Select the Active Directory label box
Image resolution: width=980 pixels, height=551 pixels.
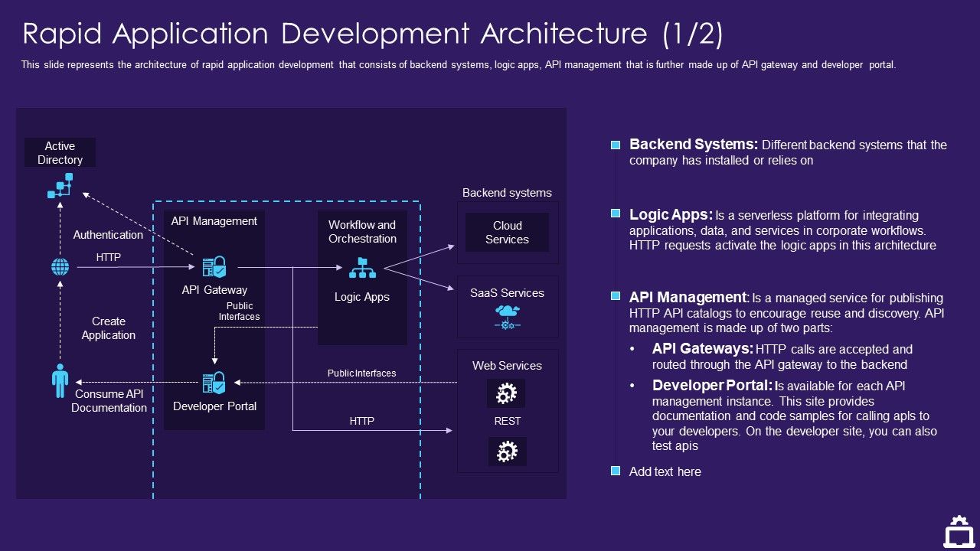point(60,152)
